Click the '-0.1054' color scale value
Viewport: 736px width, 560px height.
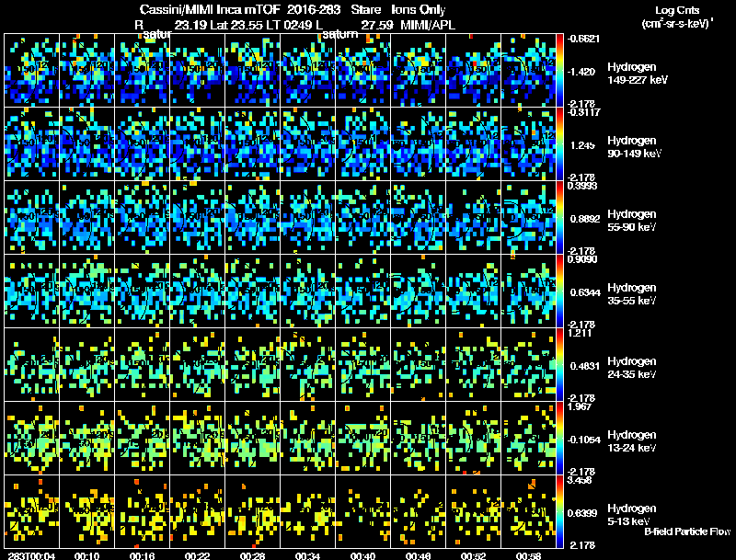583,440
